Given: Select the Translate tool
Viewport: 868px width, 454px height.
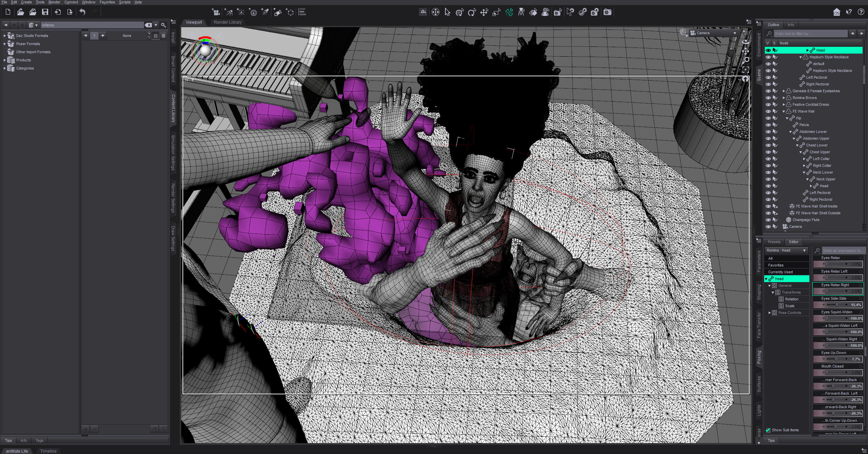Looking at the screenshot, I should [484, 12].
